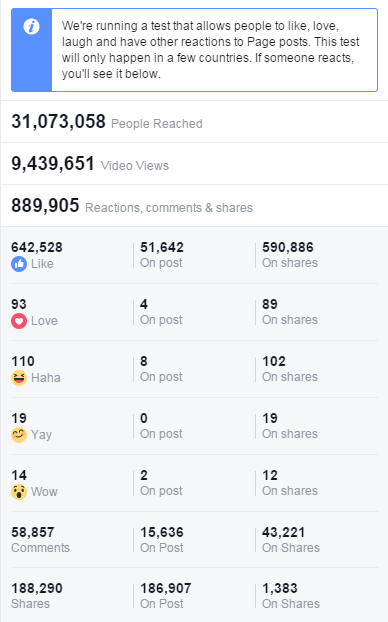Click the 43,221 Comments On Shares value
This screenshot has height=622, width=388.
pos(283,532)
